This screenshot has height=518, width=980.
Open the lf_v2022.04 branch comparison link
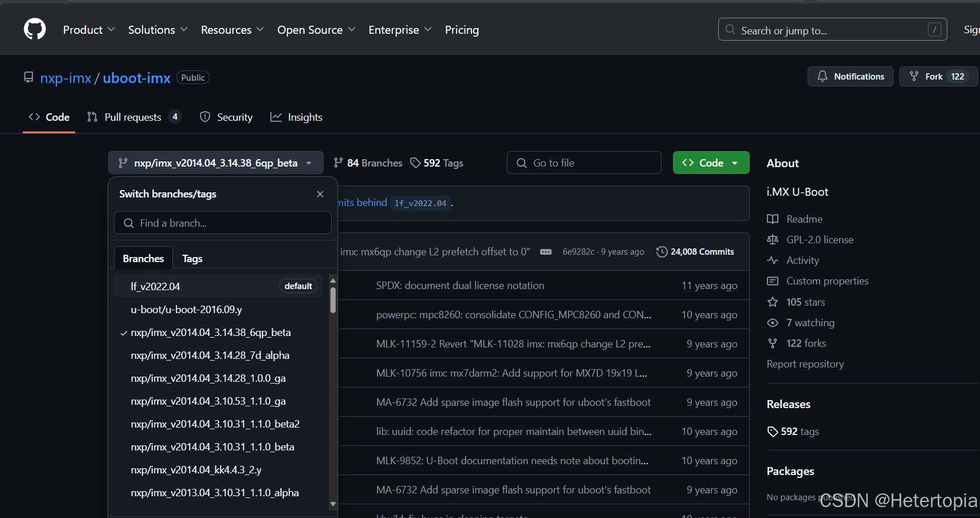(420, 203)
